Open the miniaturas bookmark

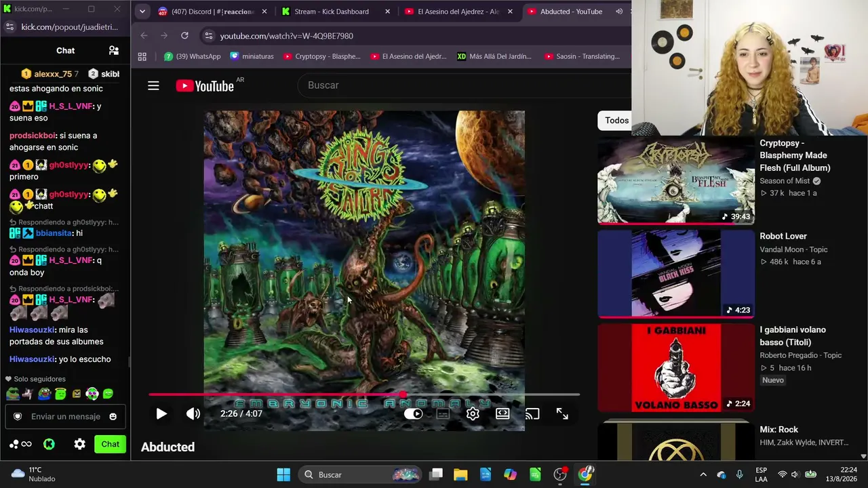coord(252,57)
